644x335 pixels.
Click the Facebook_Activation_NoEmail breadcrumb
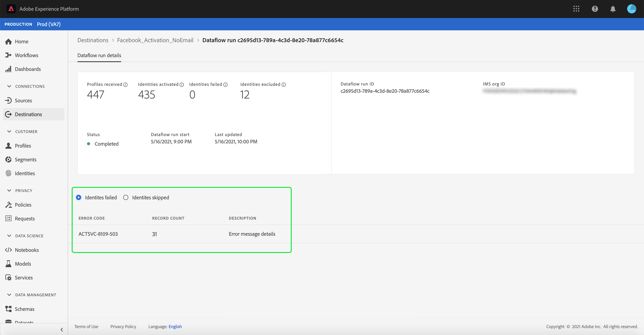(x=155, y=40)
